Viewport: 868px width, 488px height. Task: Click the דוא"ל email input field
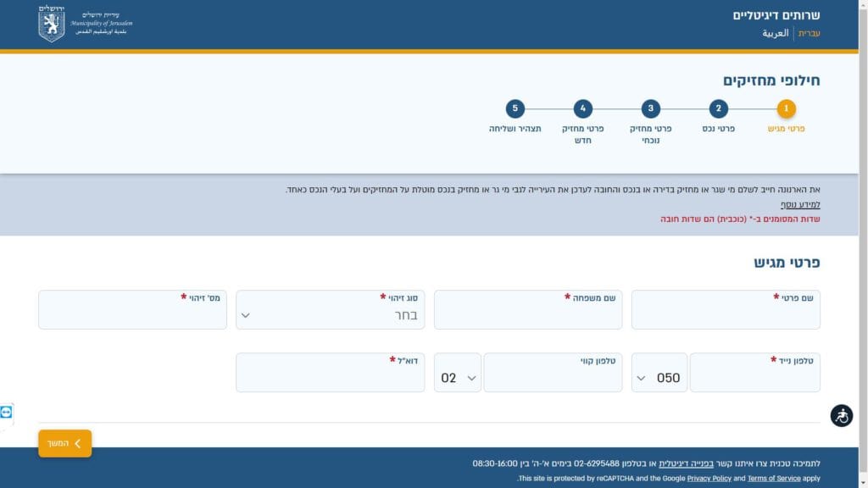click(330, 378)
